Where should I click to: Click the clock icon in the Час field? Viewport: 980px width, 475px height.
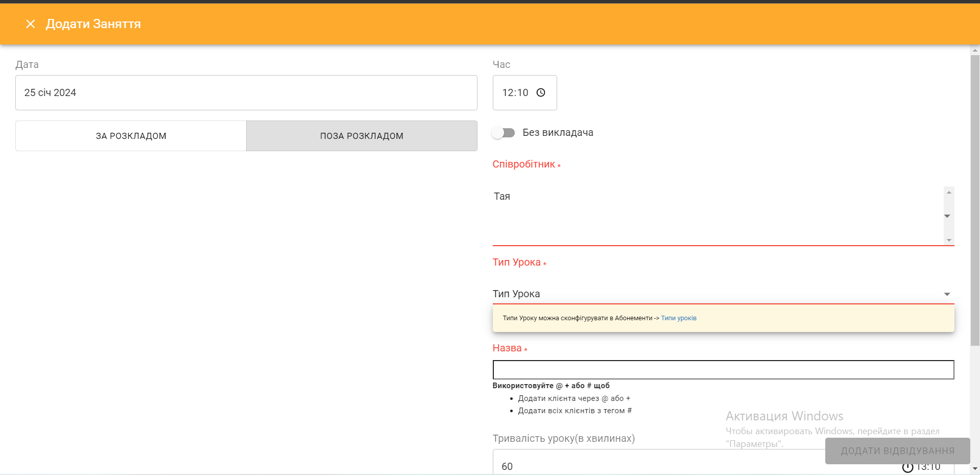tap(541, 92)
